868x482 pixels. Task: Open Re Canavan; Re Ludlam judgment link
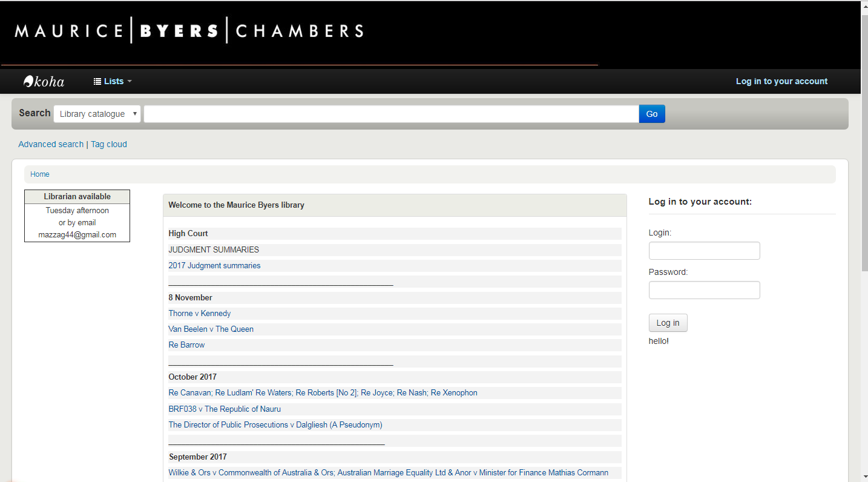click(x=323, y=392)
